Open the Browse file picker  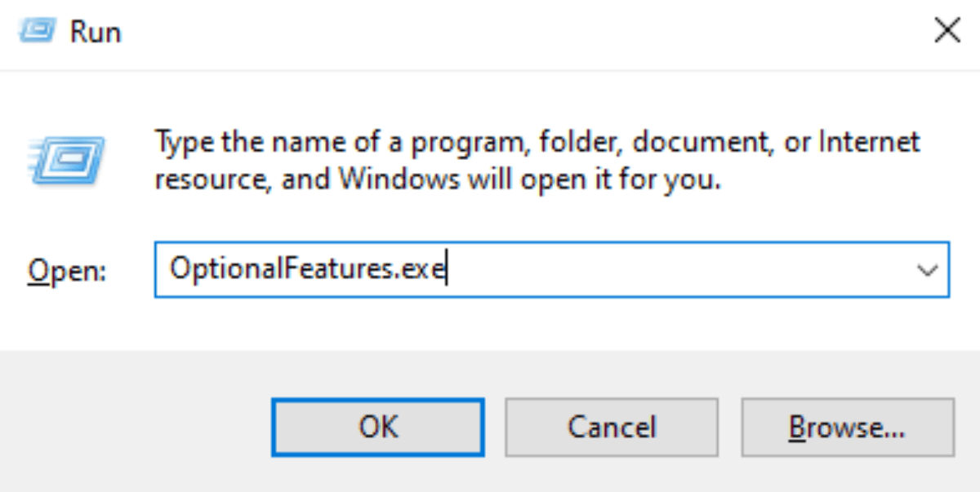click(846, 427)
